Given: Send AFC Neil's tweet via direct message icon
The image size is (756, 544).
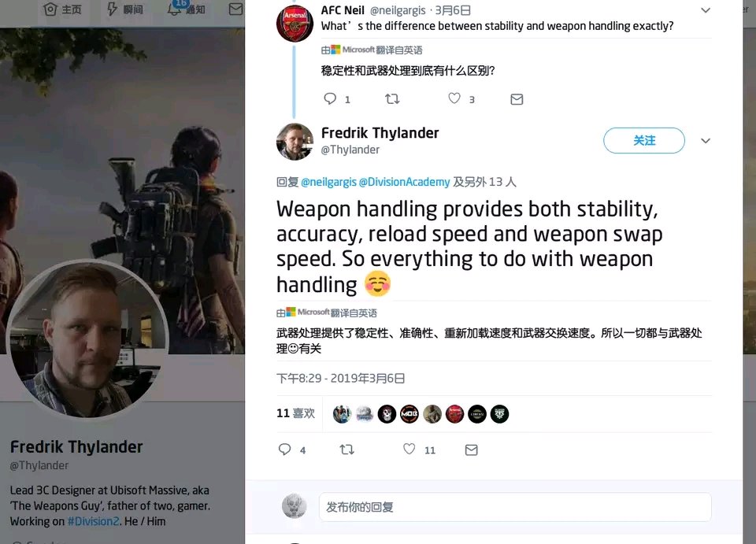Looking at the screenshot, I should click(x=517, y=99).
